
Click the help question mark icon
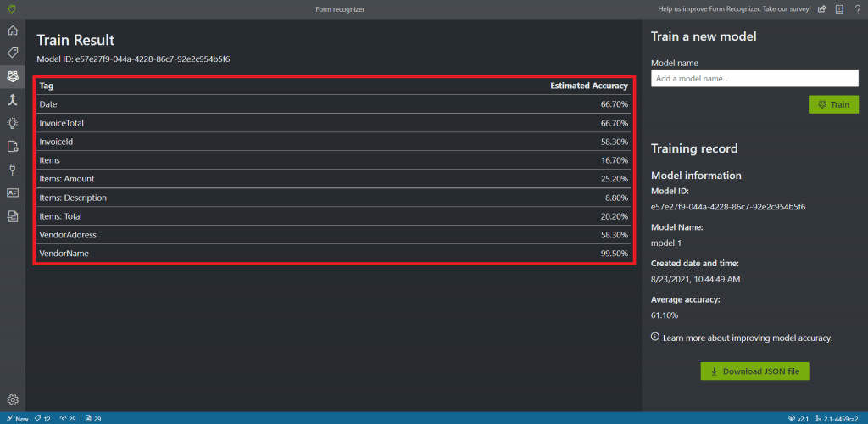[x=857, y=9]
